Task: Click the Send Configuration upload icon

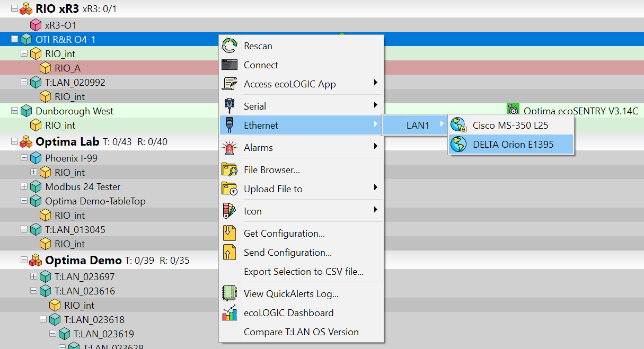Action: 229,253
